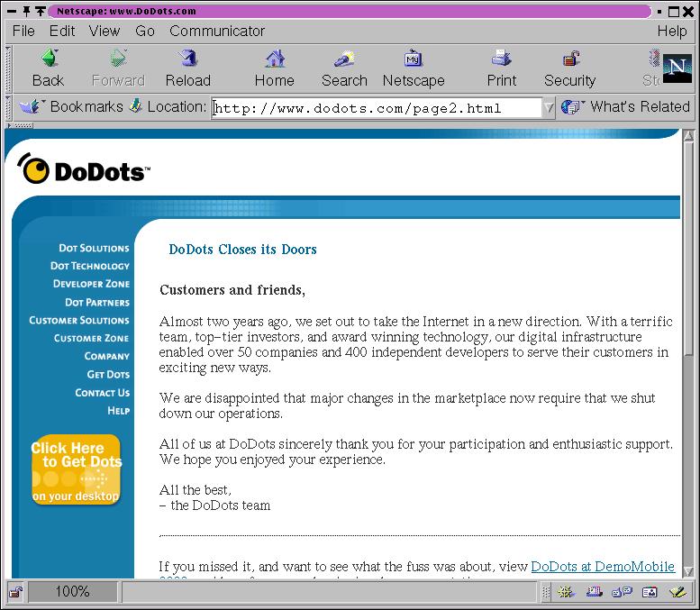Open Customer Solutions link
Screen dimensions: 700x610
click(79, 320)
